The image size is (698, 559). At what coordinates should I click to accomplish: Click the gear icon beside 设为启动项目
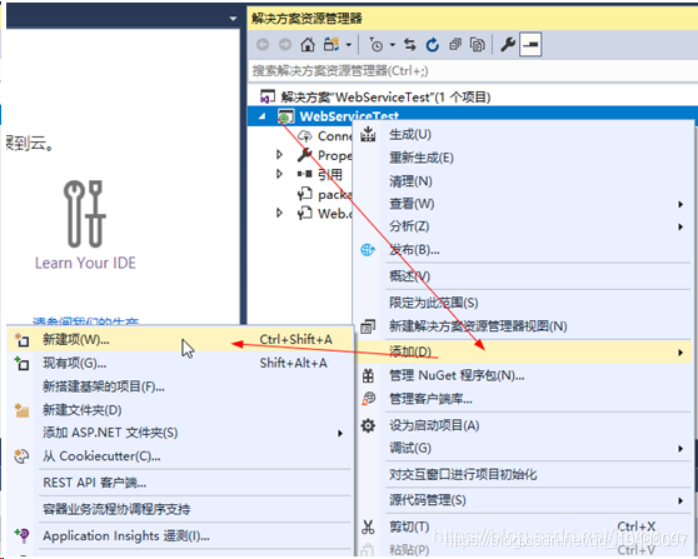[368, 425]
